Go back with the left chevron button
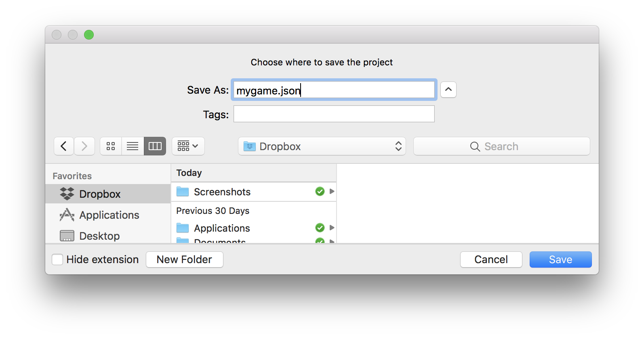Image resolution: width=644 pixels, height=339 pixels. pos(64,146)
